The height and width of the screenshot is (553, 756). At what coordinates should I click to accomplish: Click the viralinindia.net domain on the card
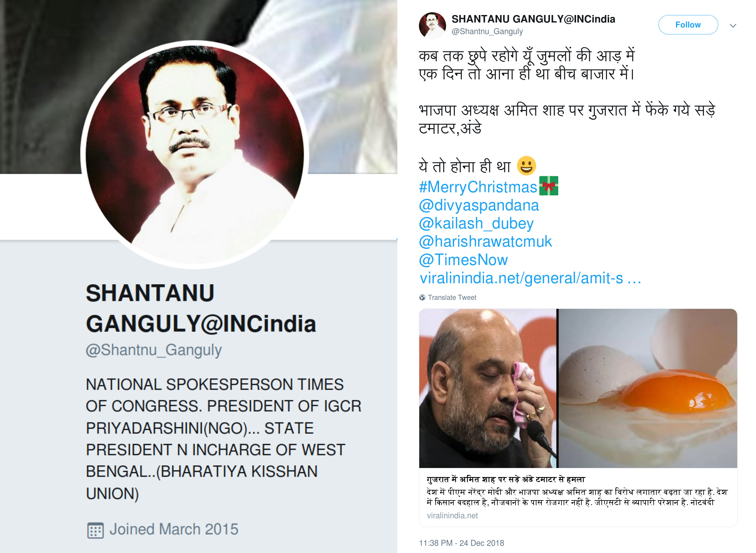coord(452,515)
